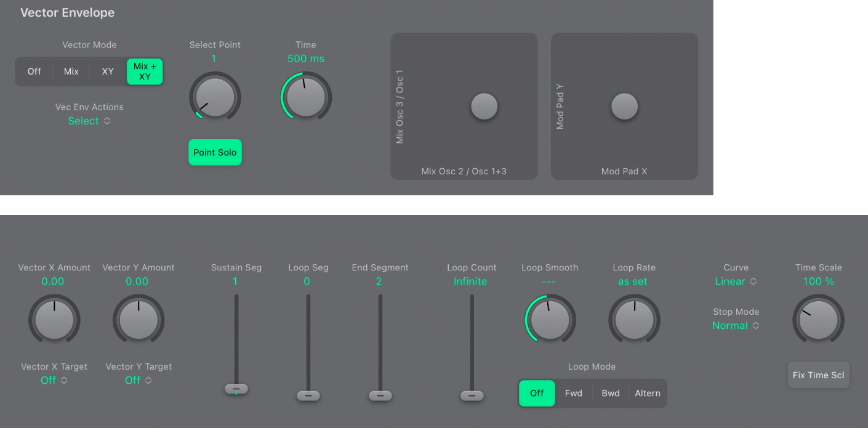Open the Stop Mode dropdown

point(736,326)
